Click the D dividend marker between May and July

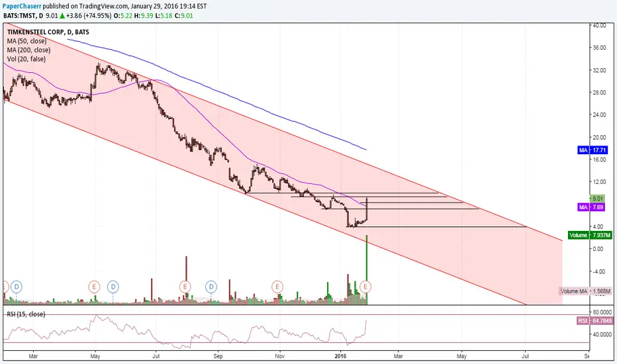pos(113,287)
